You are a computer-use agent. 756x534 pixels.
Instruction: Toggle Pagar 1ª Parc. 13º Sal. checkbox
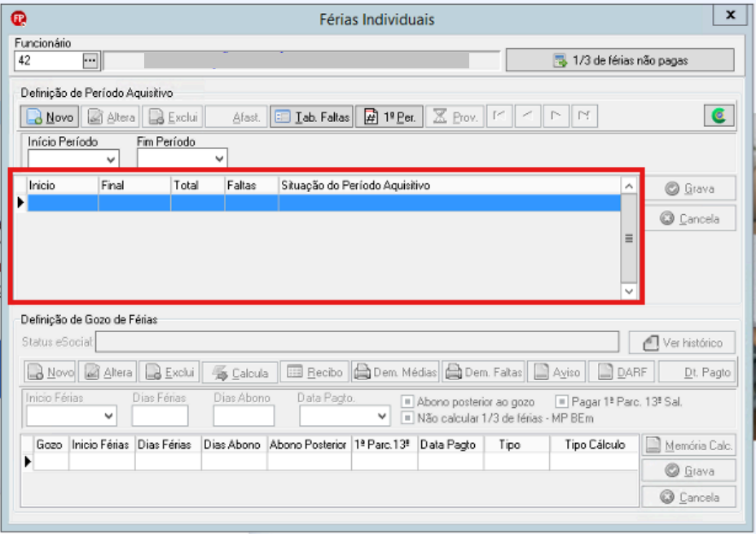click(561, 401)
